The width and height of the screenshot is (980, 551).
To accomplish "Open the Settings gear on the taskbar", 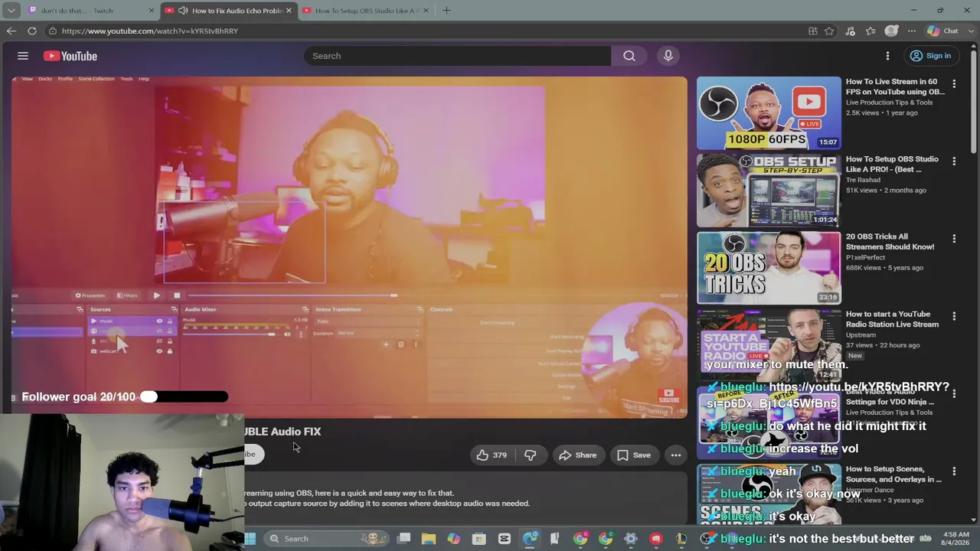I will pyautogui.click(x=631, y=539).
